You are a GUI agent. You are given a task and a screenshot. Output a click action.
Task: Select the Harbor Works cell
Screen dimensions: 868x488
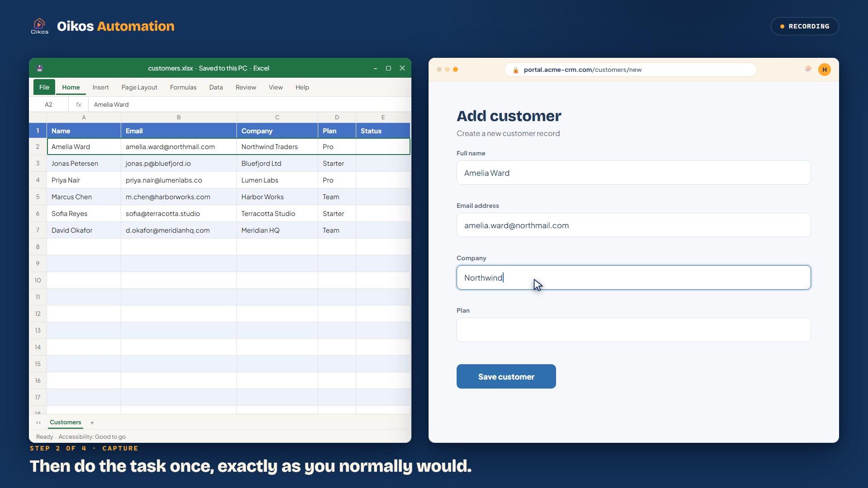pyautogui.click(x=277, y=197)
